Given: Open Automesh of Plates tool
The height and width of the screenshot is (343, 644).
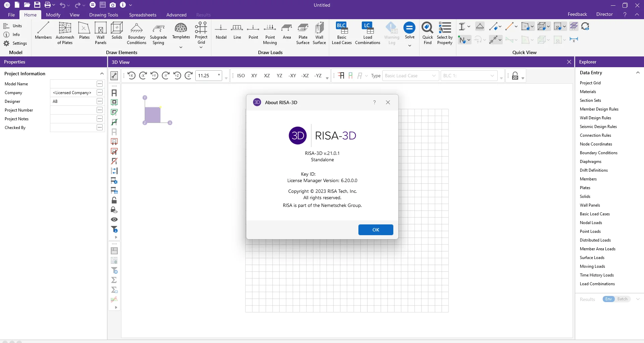Looking at the screenshot, I should [65, 33].
